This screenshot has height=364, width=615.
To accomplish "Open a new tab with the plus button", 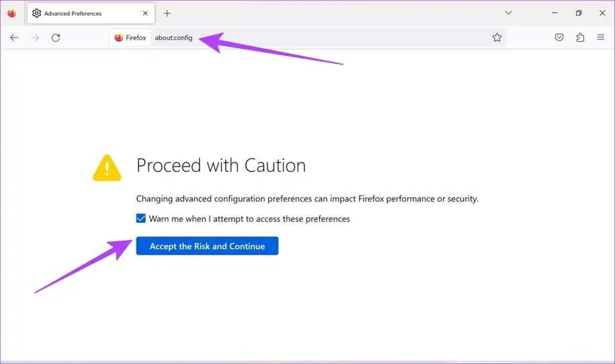I will 167,13.
